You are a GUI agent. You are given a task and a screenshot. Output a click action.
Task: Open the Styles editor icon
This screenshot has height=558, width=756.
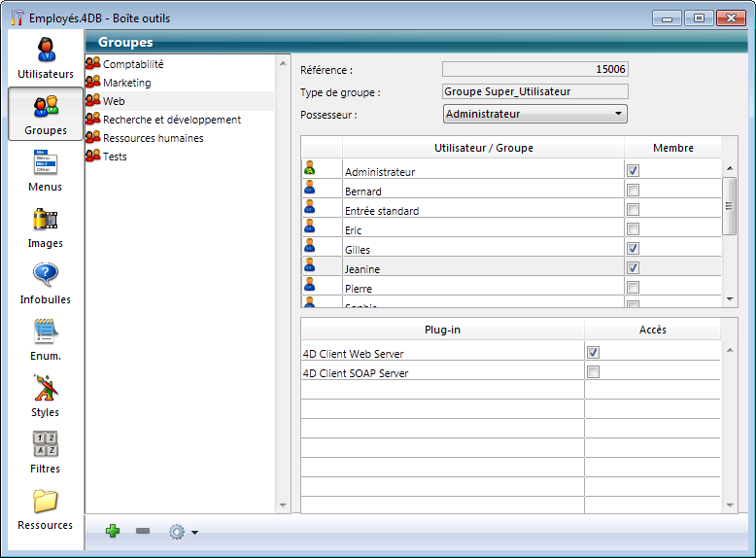pos(46,396)
